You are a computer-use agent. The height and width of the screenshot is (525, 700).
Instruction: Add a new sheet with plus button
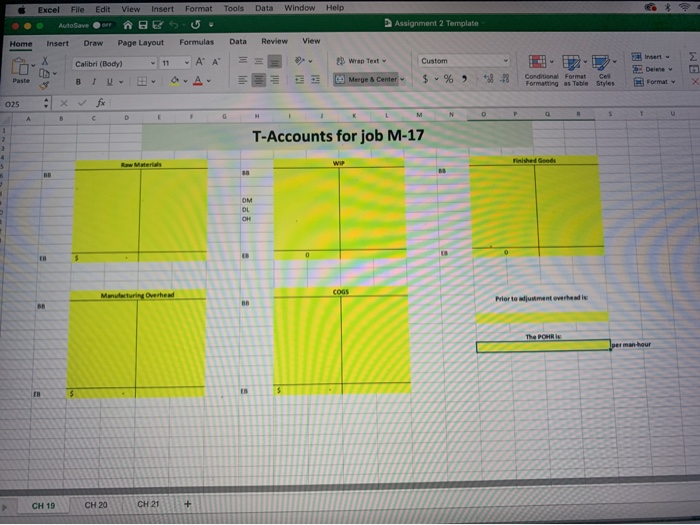click(x=188, y=504)
